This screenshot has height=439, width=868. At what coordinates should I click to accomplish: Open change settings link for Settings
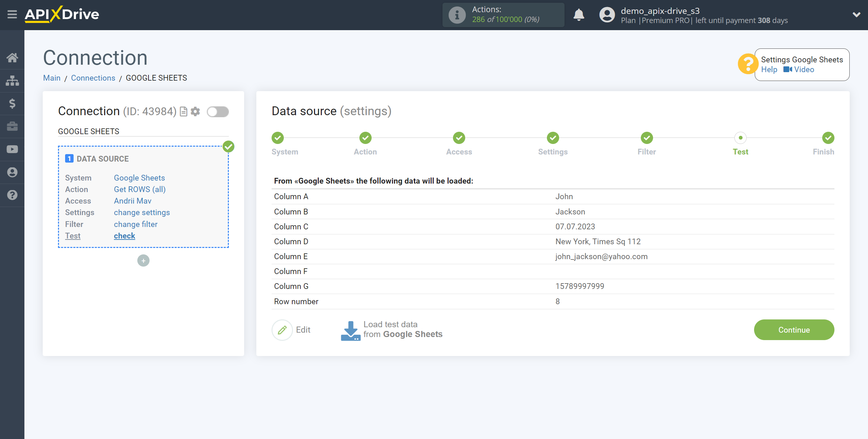click(x=142, y=212)
